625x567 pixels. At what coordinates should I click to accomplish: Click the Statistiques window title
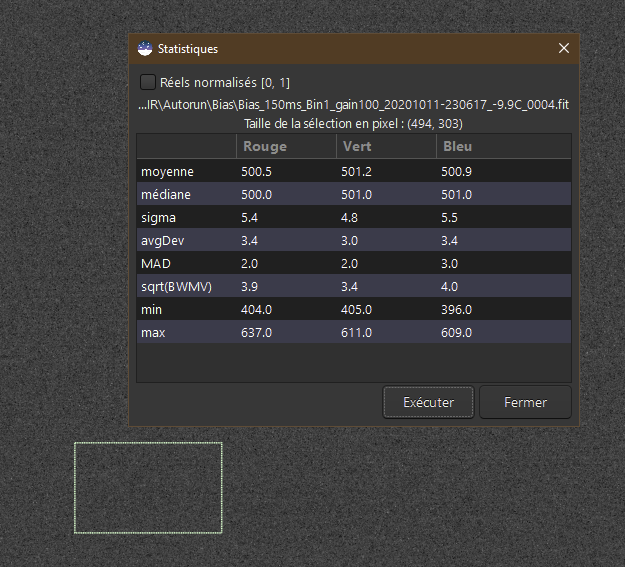[x=188, y=49]
